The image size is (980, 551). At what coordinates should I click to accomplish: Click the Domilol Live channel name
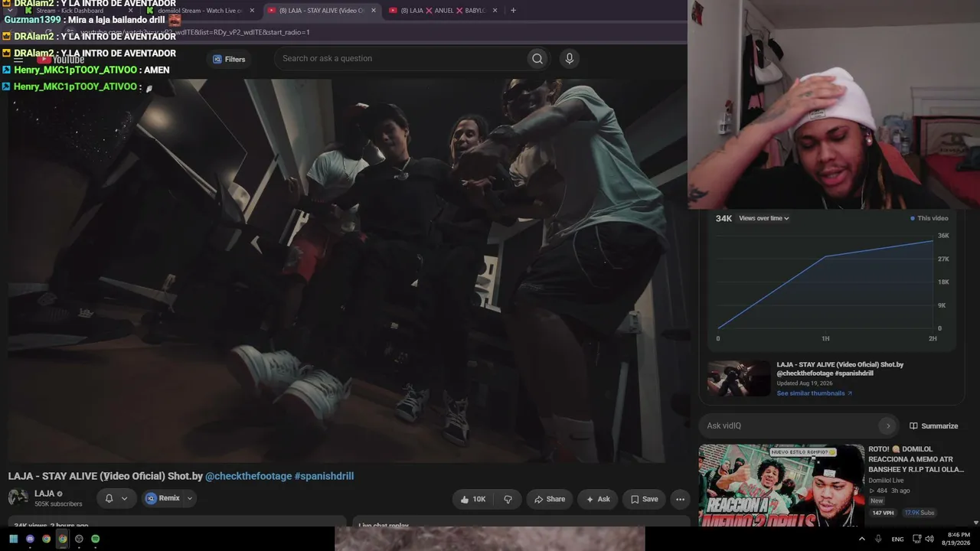[x=886, y=481]
